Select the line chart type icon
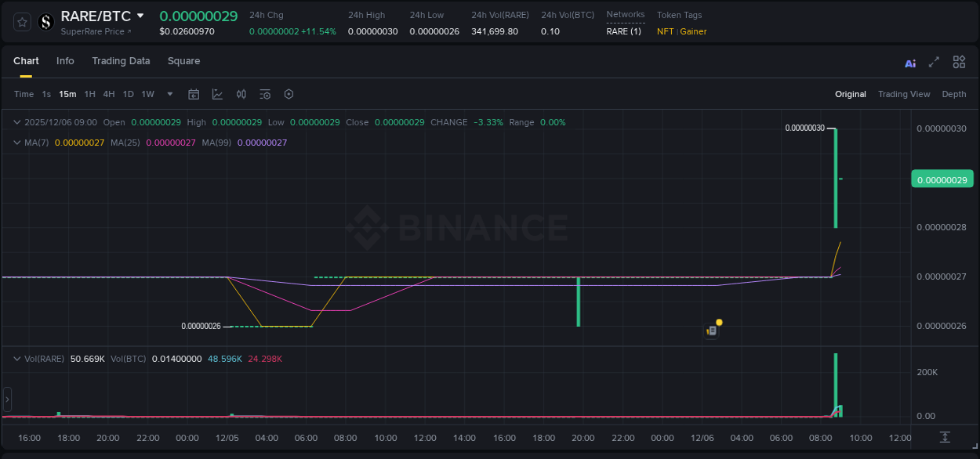This screenshot has height=459, width=980. 217,94
